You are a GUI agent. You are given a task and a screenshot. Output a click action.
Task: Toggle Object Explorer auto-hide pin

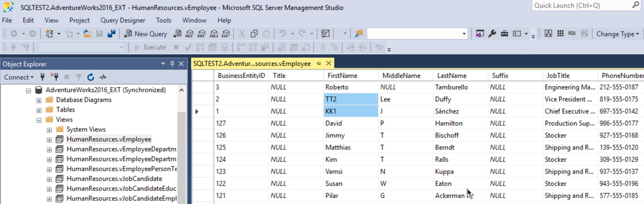172,64
